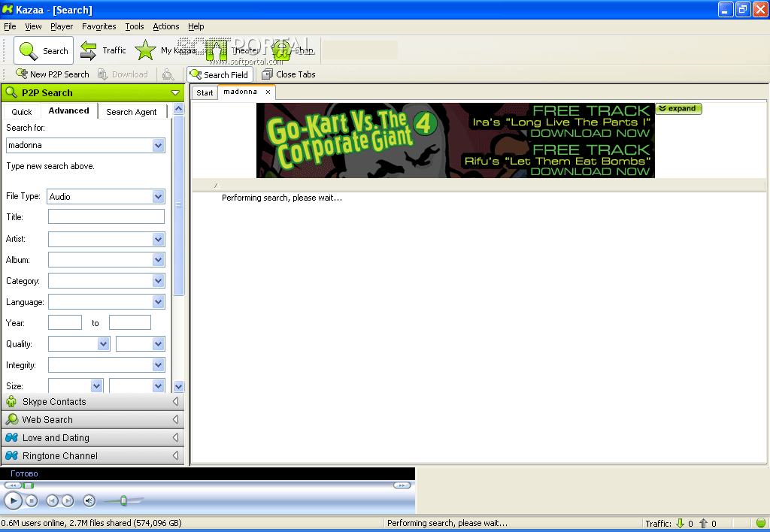Close all tabs with Close Tabs
The height and width of the screenshot is (532, 770).
coord(289,74)
